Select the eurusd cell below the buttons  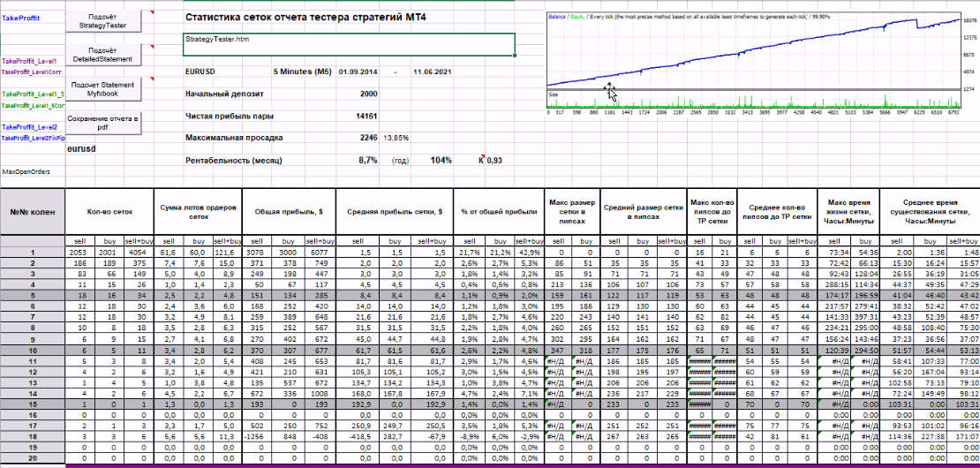pos(82,150)
